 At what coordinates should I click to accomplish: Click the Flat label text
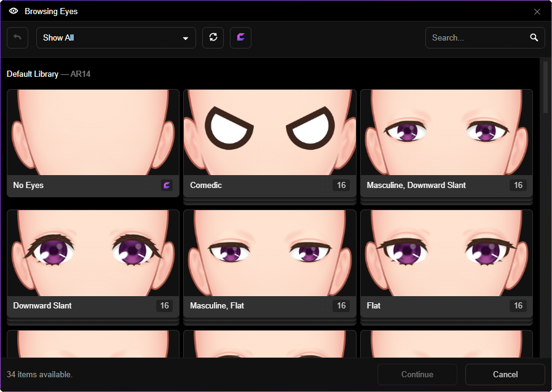click(374, 305)
